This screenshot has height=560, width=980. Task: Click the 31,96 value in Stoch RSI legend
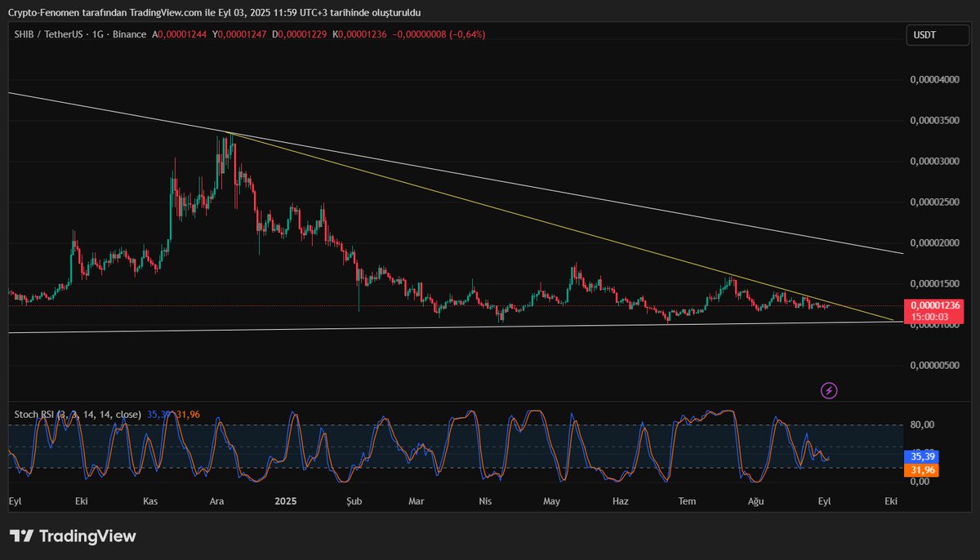(188, 415)
